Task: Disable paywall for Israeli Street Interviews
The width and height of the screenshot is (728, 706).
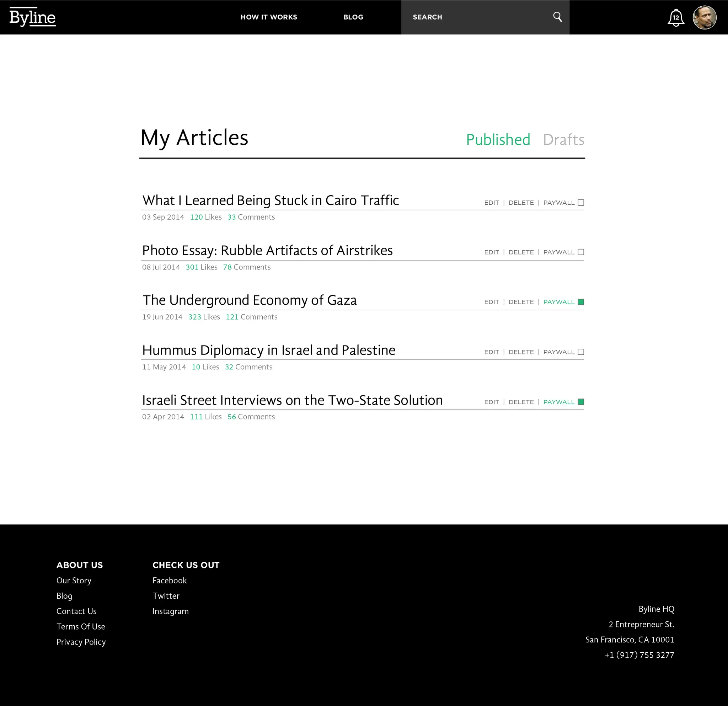Action: tap(581, 402)
